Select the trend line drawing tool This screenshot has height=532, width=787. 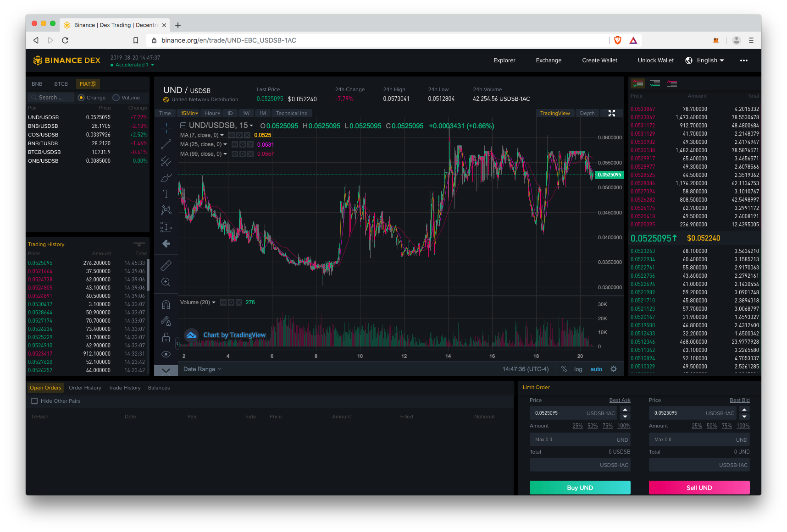point(166,144)
